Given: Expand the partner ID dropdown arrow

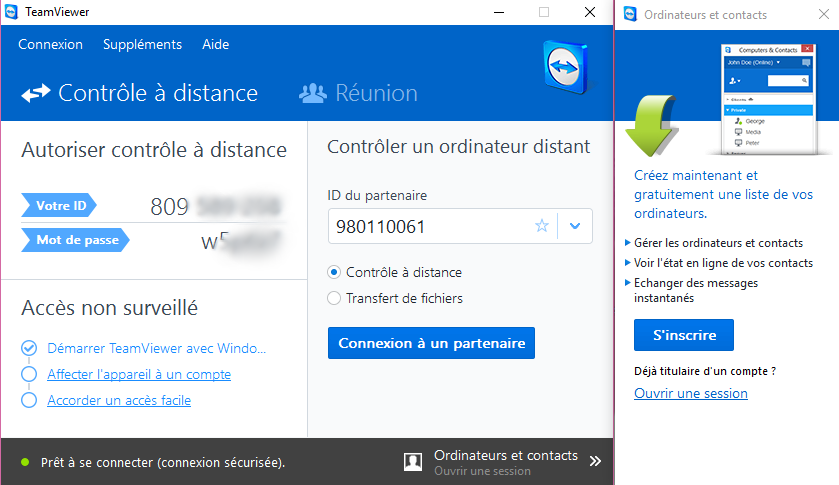Looking at the screenshot, I should pyautogui.click(x=575, y=226).
